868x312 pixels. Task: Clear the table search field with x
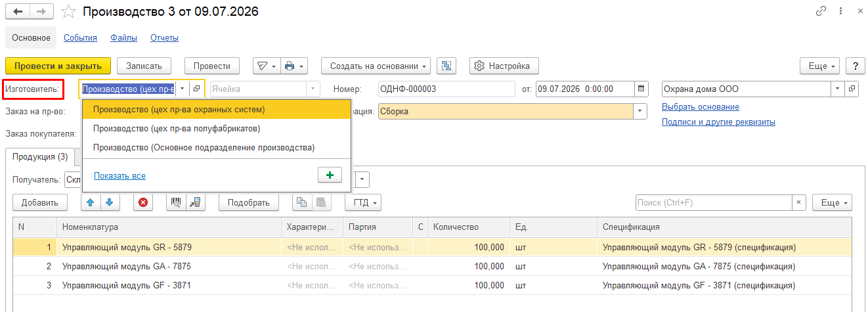pyautogui.click(x=799, y=202)
